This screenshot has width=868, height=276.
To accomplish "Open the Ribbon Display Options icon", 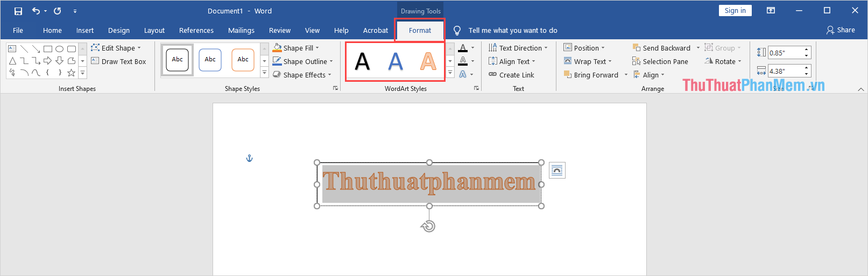I will click(x=771, y=11).
